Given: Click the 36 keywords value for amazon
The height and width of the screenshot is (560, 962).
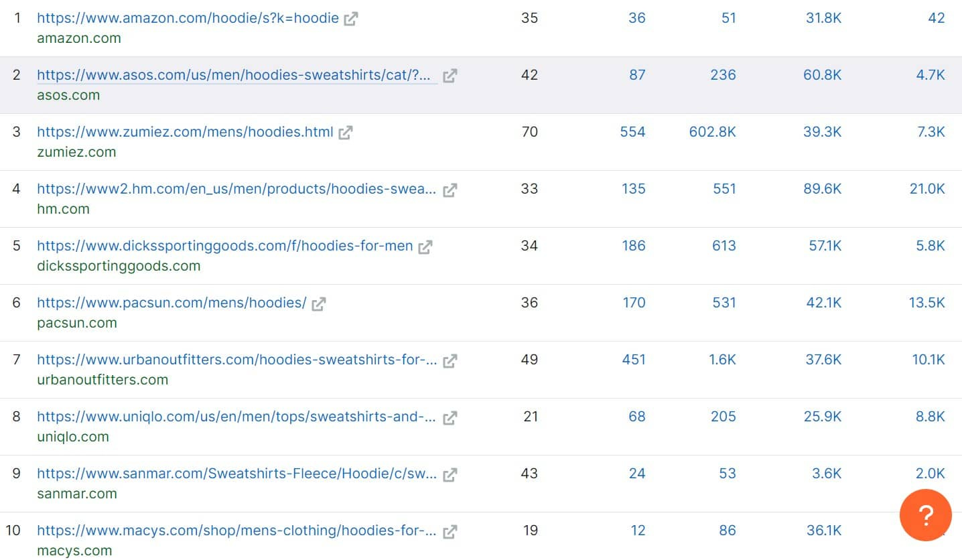Looking at the screenshot, I should pyautogui.click(x=636, y=18).
